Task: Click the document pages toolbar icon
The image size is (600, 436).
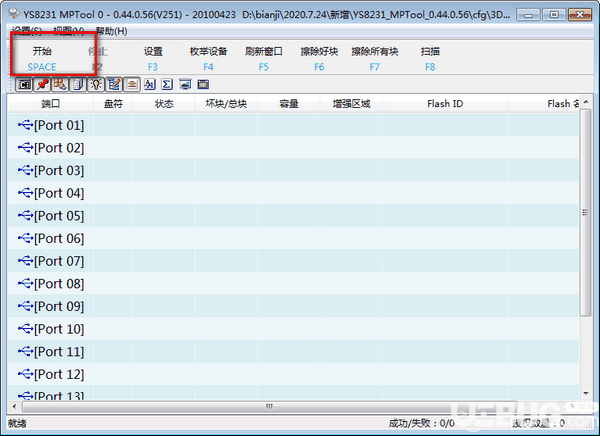Action: (78, 84)
